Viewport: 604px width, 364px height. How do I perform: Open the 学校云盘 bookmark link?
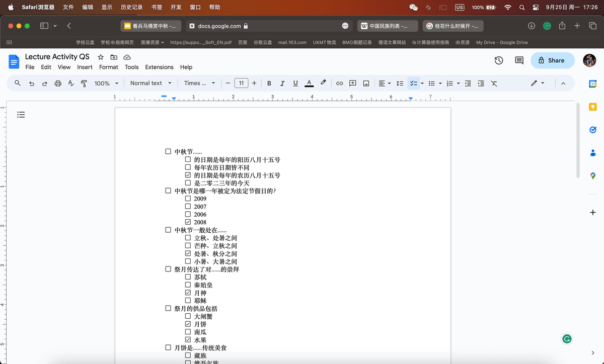tap(85, 43)
